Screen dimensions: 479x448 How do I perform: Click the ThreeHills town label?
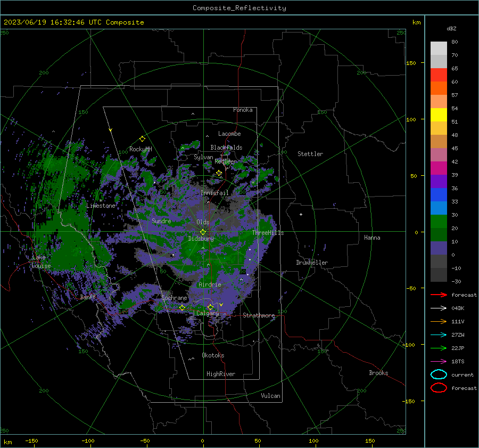(x=268, y=233)
